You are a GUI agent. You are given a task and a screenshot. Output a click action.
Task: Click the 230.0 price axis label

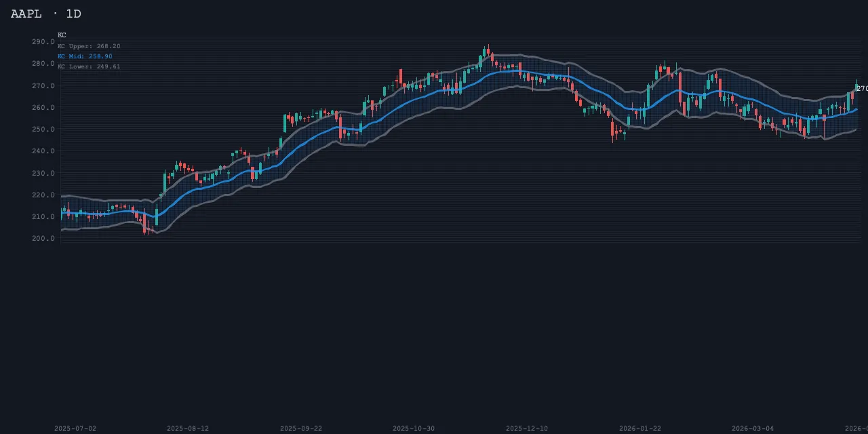(x=43, y=173)
